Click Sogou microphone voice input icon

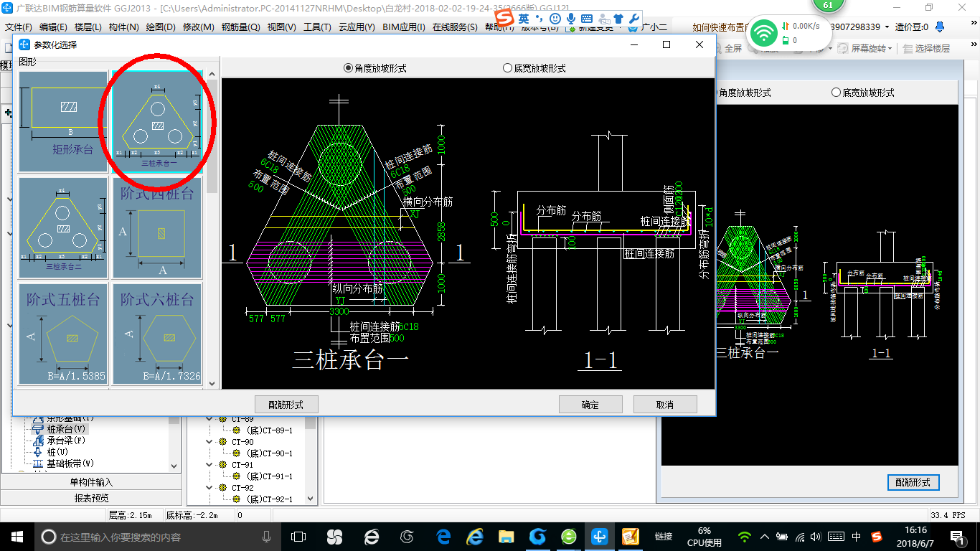click(571, 18)
